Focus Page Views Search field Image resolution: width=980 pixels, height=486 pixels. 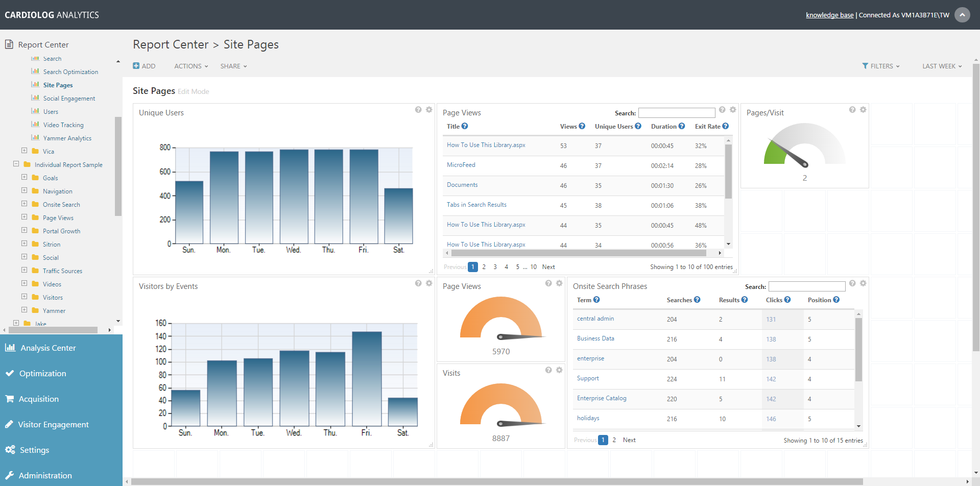point(677,113)
